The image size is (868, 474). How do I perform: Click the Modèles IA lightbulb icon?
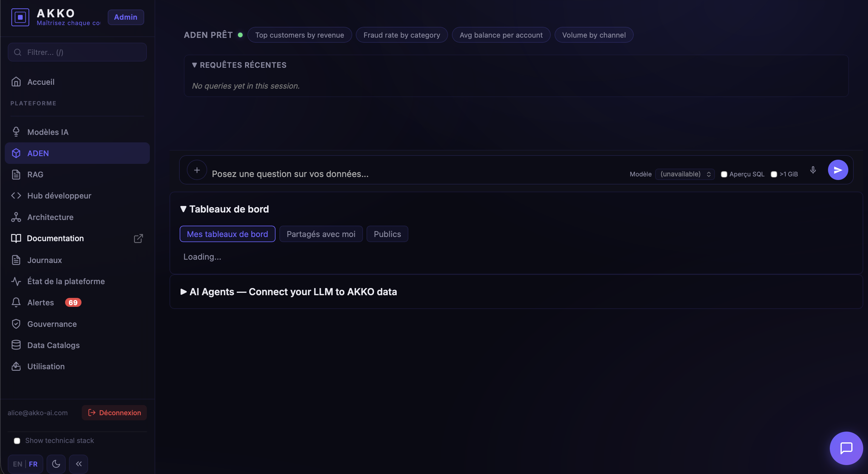click(x=16, y=132)
